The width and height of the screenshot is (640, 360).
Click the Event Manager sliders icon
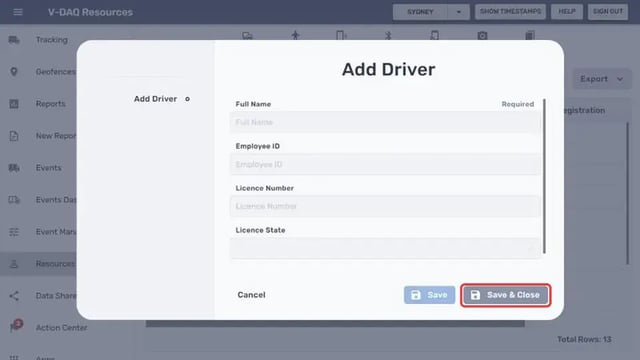point(14,232)
